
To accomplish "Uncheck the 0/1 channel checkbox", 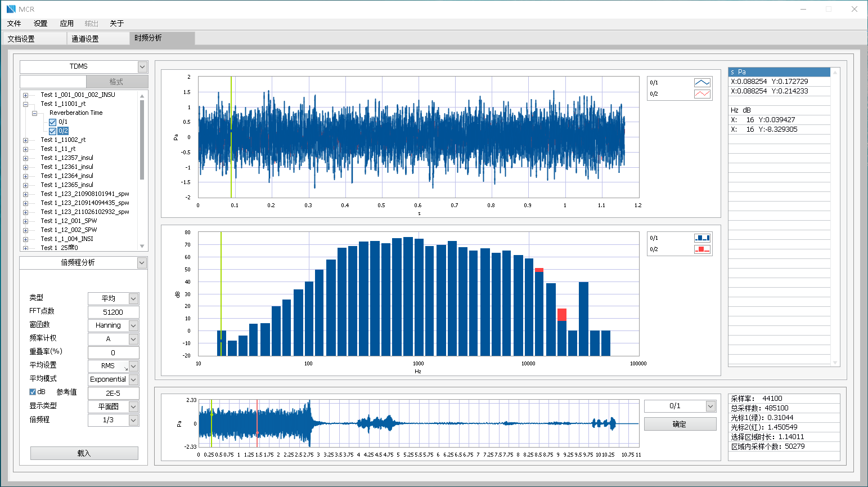I will click(x=53, y=122).
